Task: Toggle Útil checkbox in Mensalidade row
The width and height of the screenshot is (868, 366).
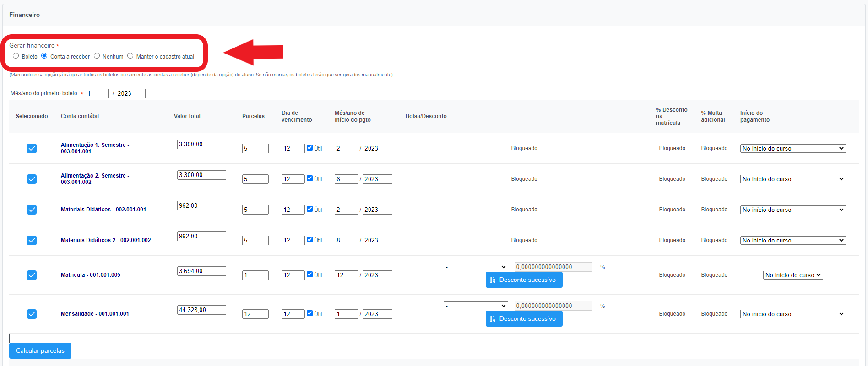Action: click(310, 313)
